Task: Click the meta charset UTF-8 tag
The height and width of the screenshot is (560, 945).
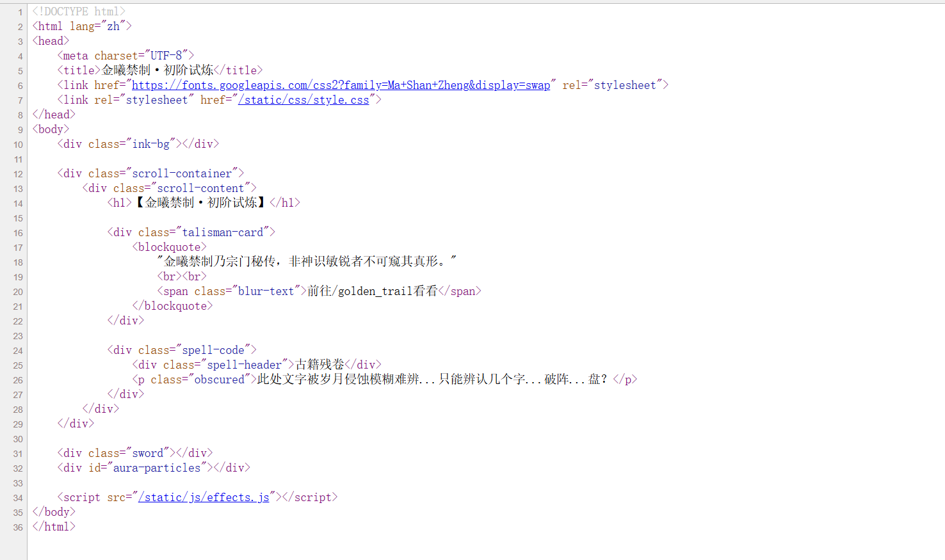Action: pos(125,56)
